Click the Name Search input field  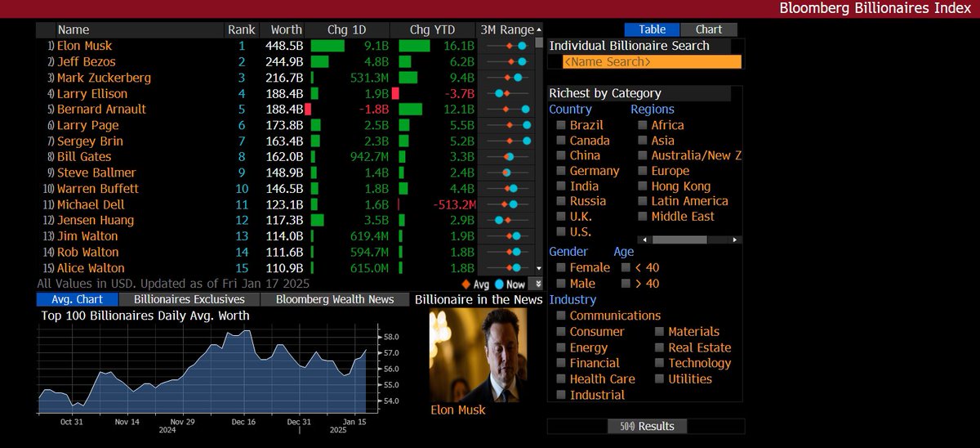click(x=652, y=61)
